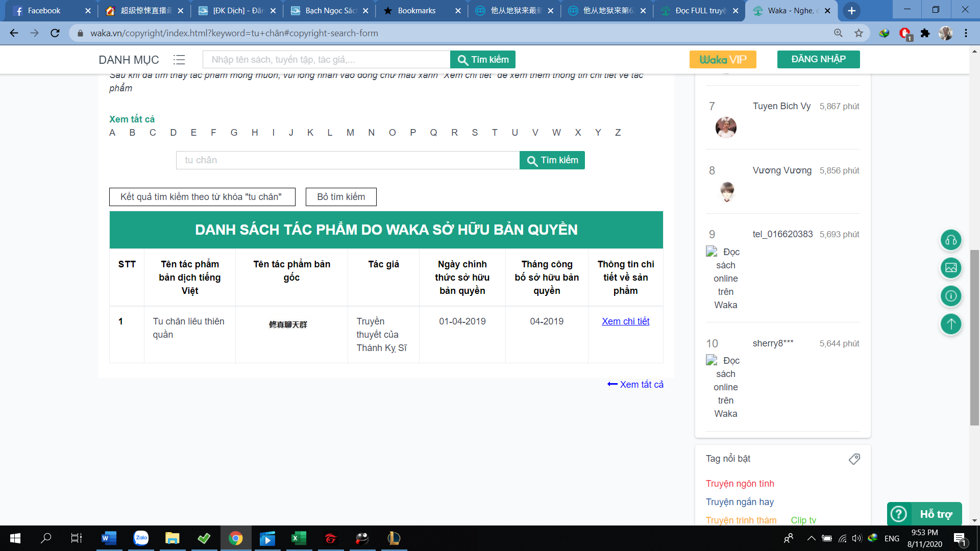Image resolution: width=980 pixels, height=551 pixels.
Task: Click the scroll-to-top arrow icon
Action: tap(951, 324)
